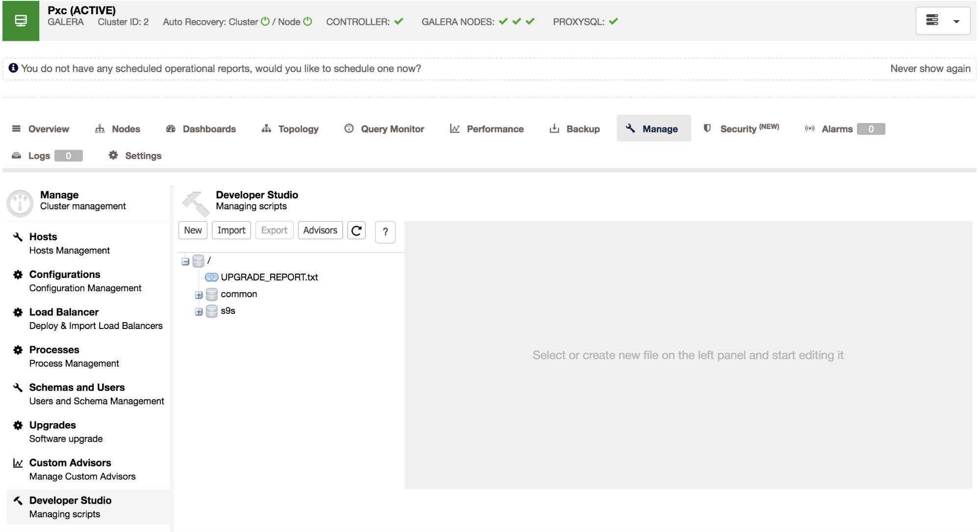Open the Overview tab
Image resolution: width=980 pixels, height=532 pixels.
[x=41, y=129]
